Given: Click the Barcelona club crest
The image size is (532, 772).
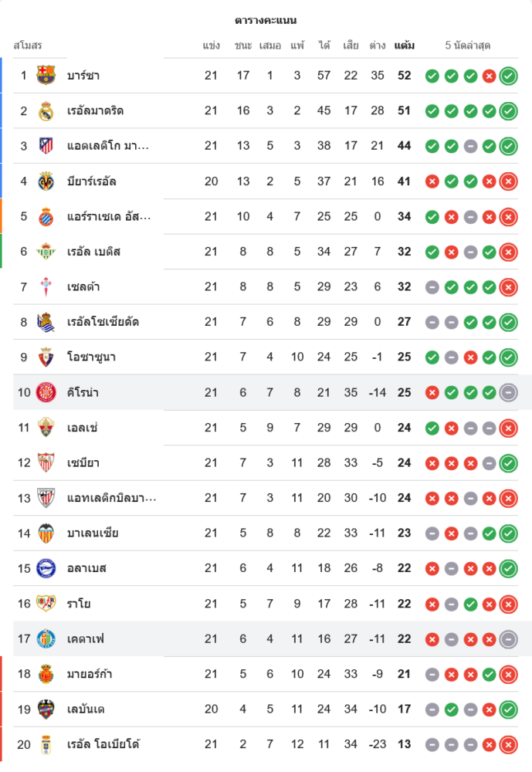Looking at the screenshot, I should point(46,76).
